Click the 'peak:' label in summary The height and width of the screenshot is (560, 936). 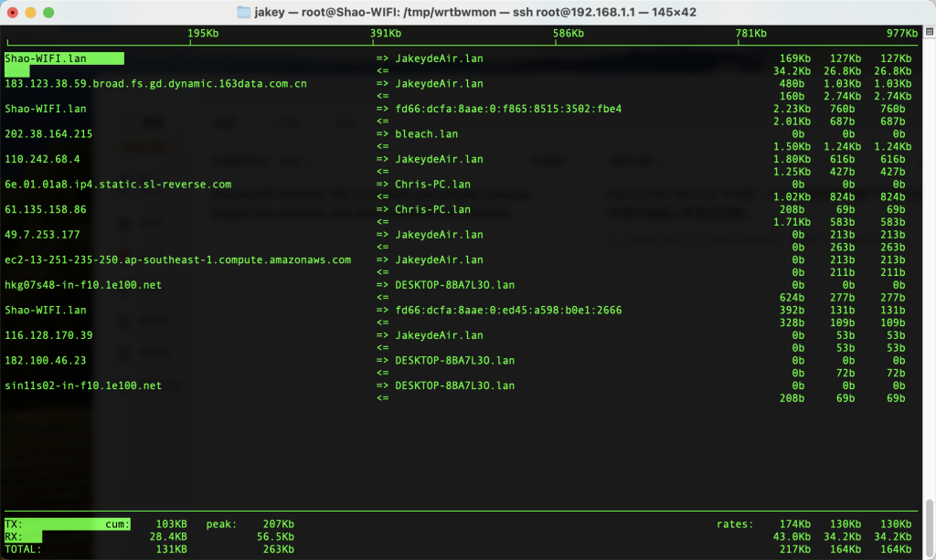pyautogui.click(x=222, y=524)
